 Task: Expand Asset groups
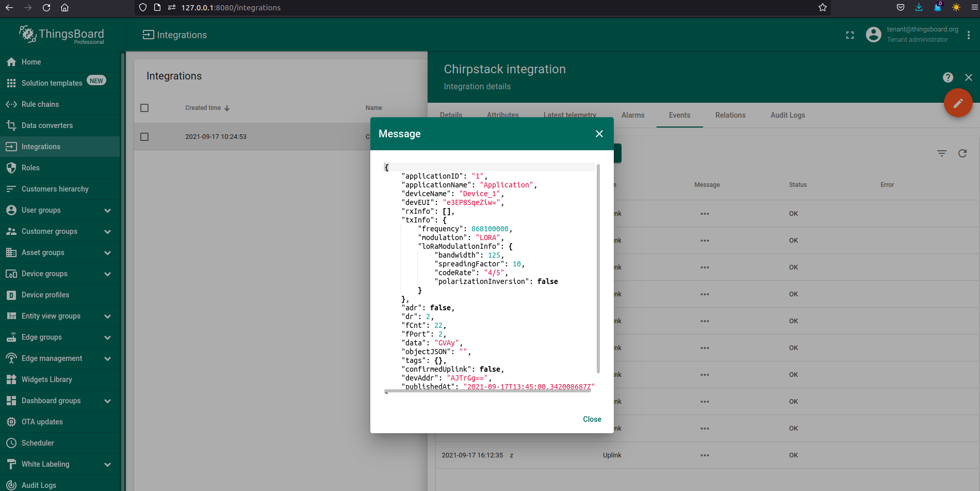tap(107, 252)
